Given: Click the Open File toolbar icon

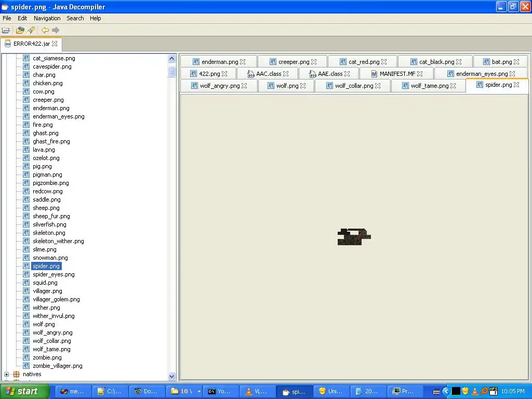Looking at the screenshot, I should (6, 30).
